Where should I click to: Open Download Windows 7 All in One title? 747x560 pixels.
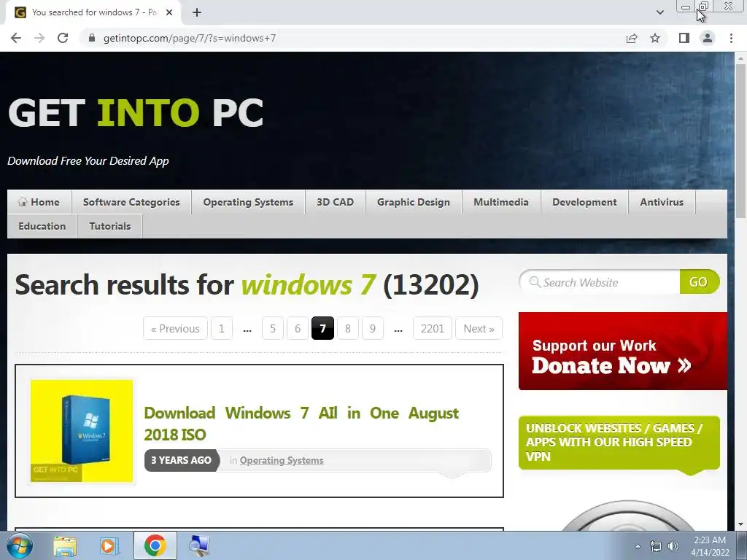point(301,424)
